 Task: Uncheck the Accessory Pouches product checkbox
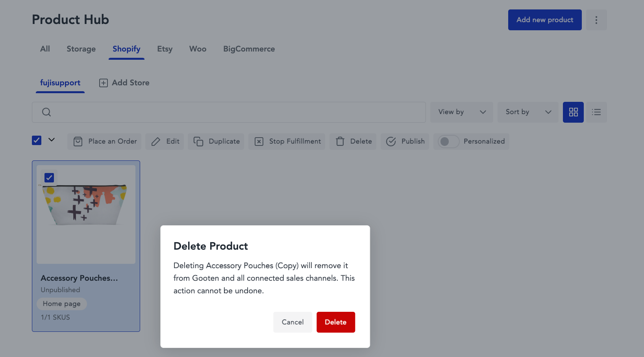49,178
